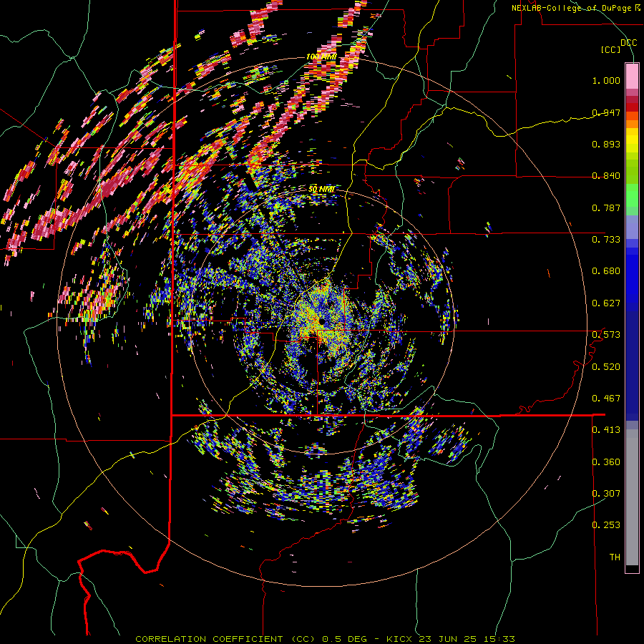Select the 0.627 legend value
644x644 pixels.
click(606, 303)
